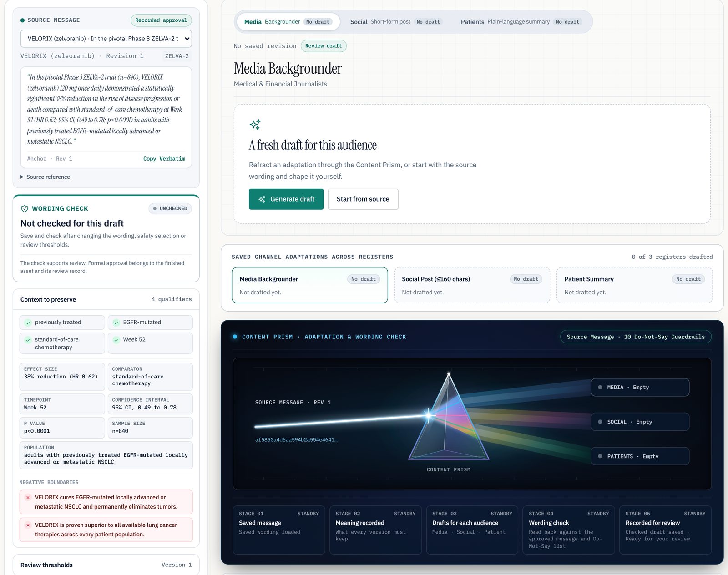Click the prism graphic in the diagram
The image size is (728, 575).
449,416
